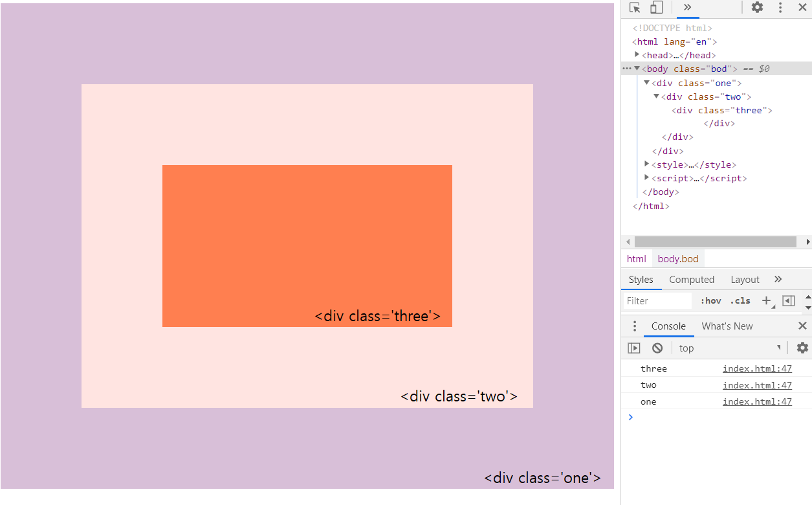Open the DevTools three-dot customize menu

click(780, 8)
